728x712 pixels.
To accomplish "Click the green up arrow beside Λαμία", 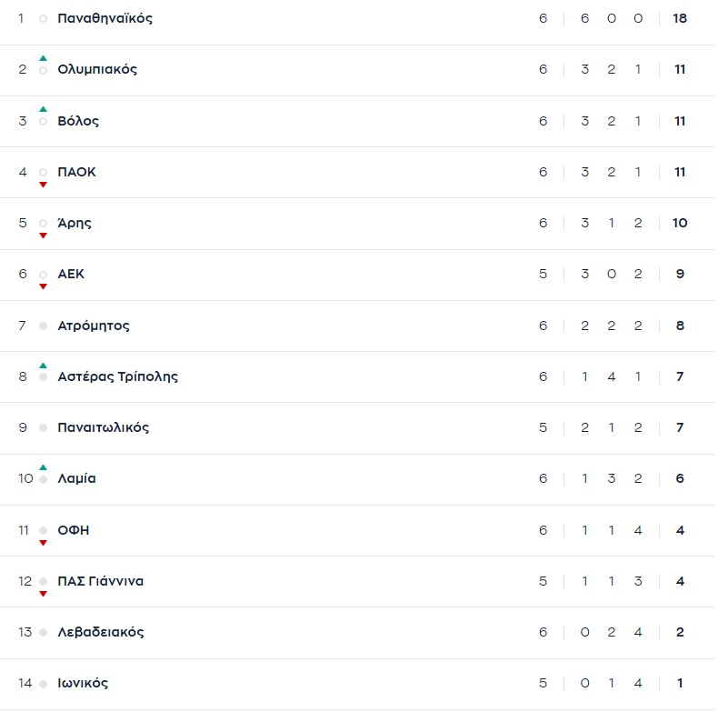I will click(x=43, y=467).
